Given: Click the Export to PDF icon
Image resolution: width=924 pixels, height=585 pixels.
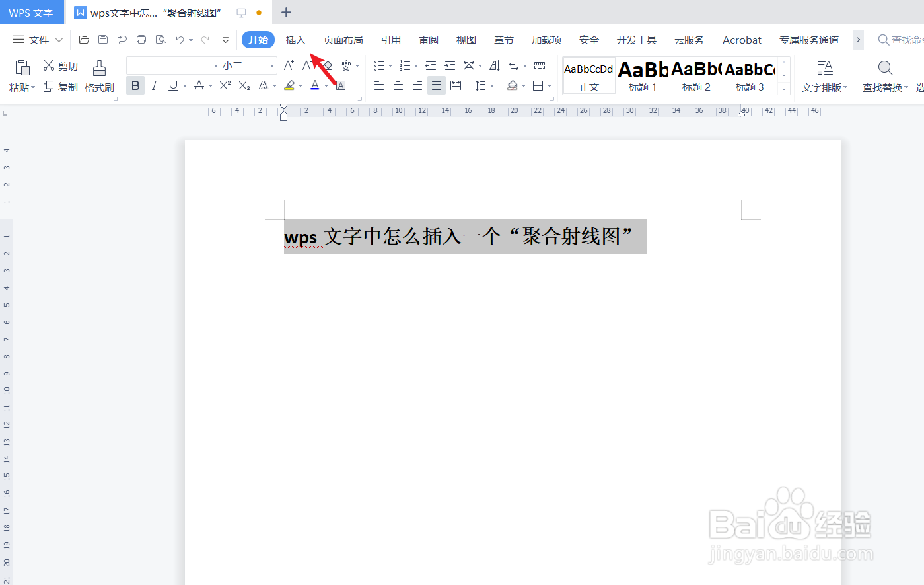Looking at the screenshot, I should 122,40.
